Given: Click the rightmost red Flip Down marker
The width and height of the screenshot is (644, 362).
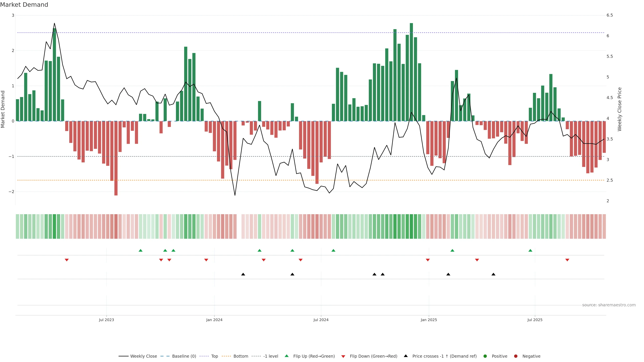Looking at the screenshot, I should 567,260.
